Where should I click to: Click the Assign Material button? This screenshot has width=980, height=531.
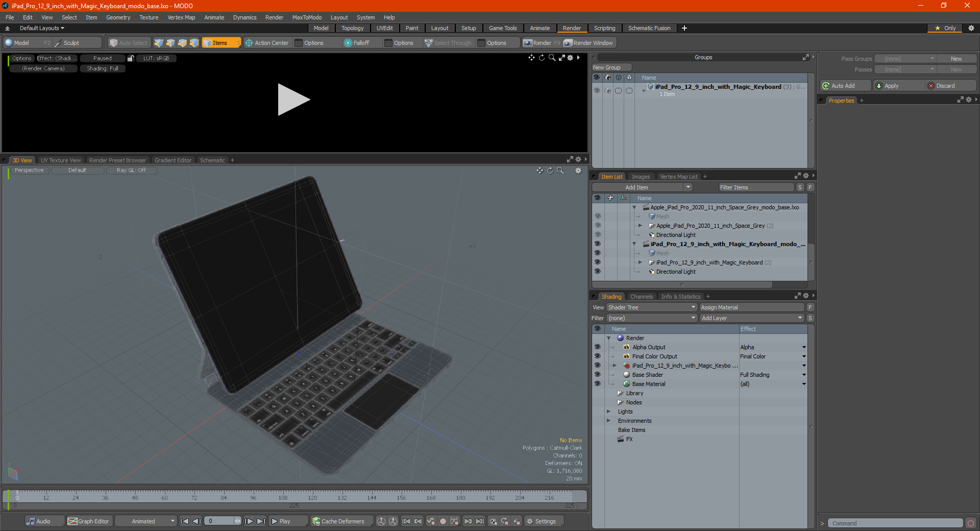752,307
